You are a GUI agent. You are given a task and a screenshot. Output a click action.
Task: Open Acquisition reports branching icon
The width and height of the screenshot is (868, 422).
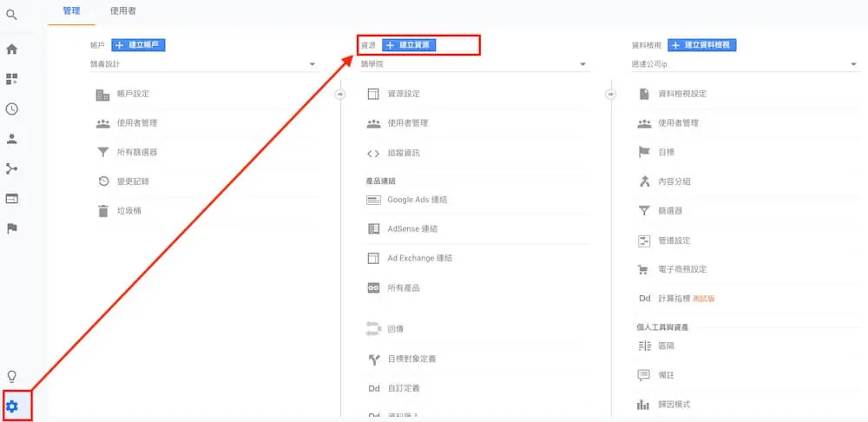pos(11,169)
